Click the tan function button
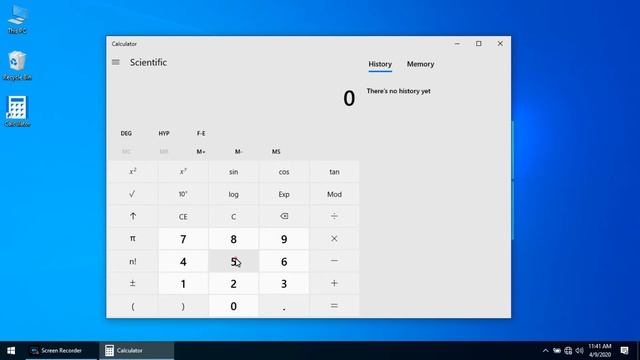This screenshot has width=640, height=360. pyautogui.click(x=334, y=172)
